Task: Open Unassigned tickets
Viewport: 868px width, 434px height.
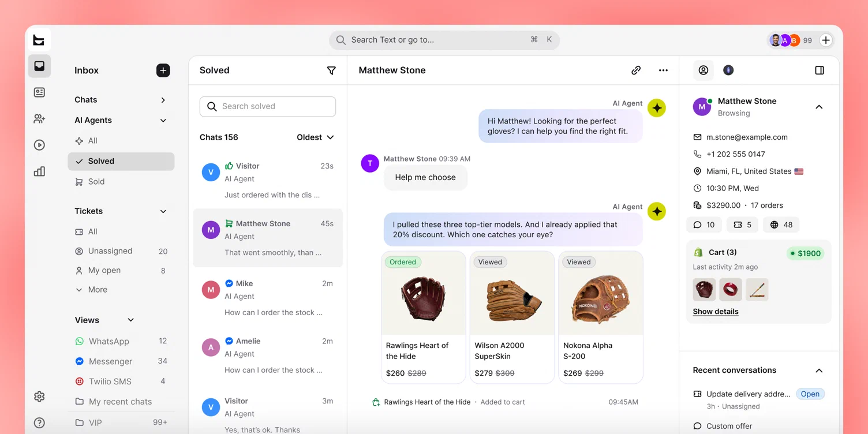Action: (121, 251)
